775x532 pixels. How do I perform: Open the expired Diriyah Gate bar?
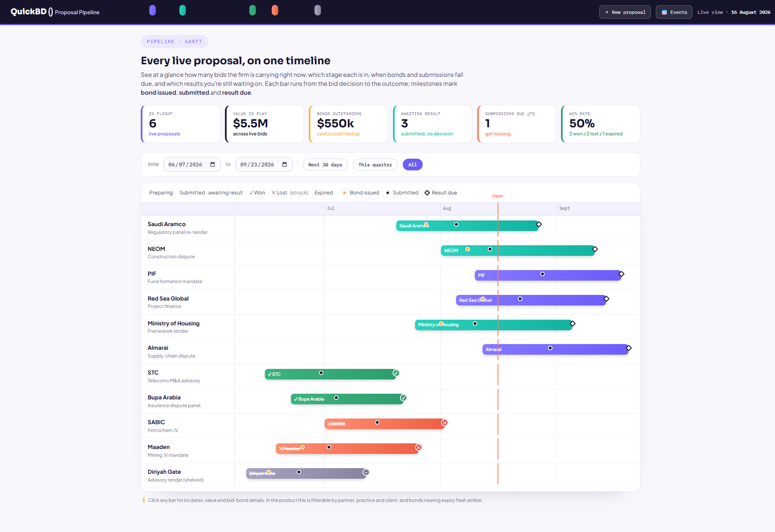click(306, 473)
